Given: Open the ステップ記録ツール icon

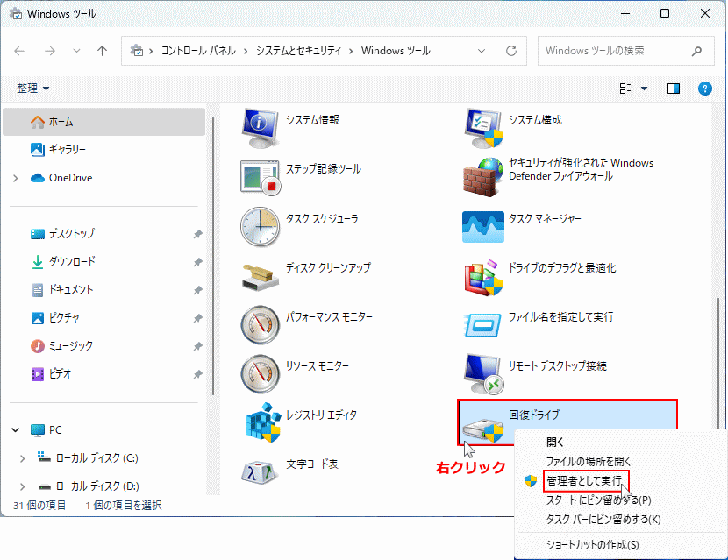Looking at the screenshot, I should [x=260, y=176].
